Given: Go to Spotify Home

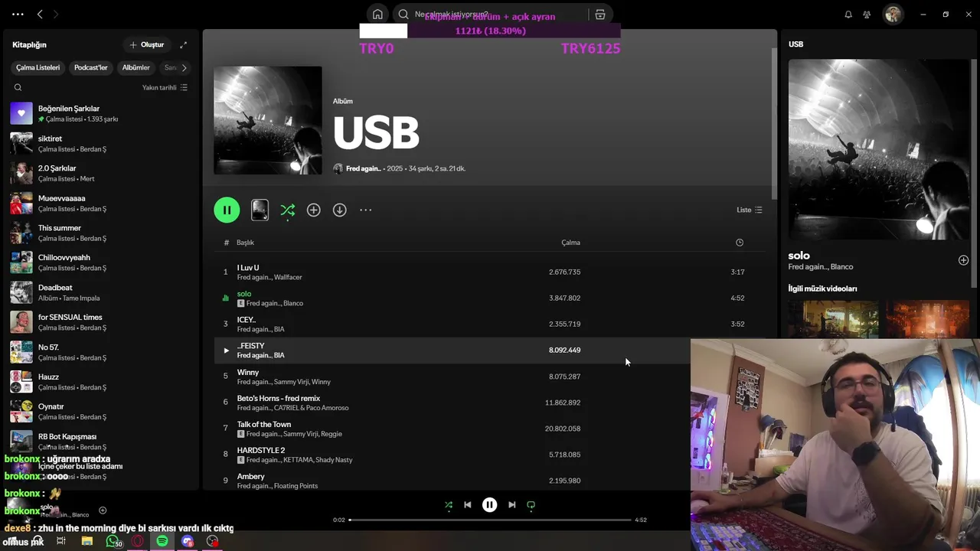Looking at the screenshot, I should (377, 14).
